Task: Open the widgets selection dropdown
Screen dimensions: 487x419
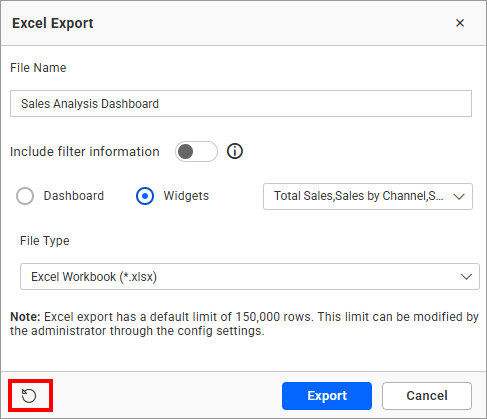Action: coord(368,196)
